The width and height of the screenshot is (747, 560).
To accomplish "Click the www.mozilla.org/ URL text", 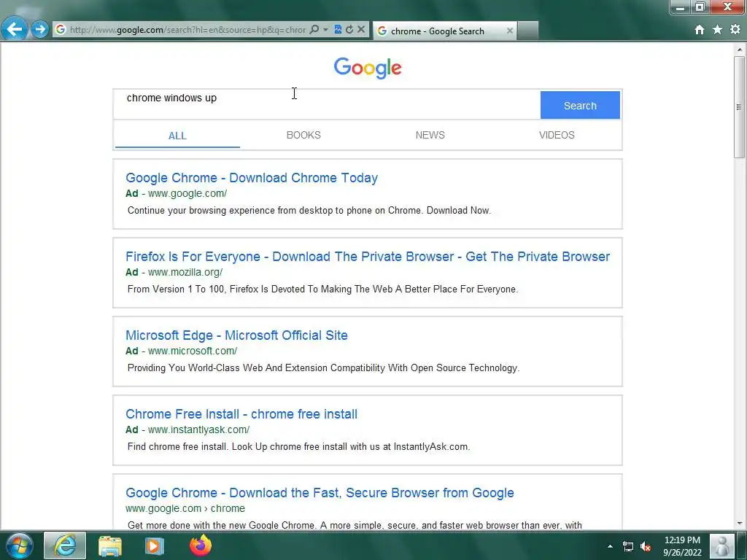I will (185, 273).
